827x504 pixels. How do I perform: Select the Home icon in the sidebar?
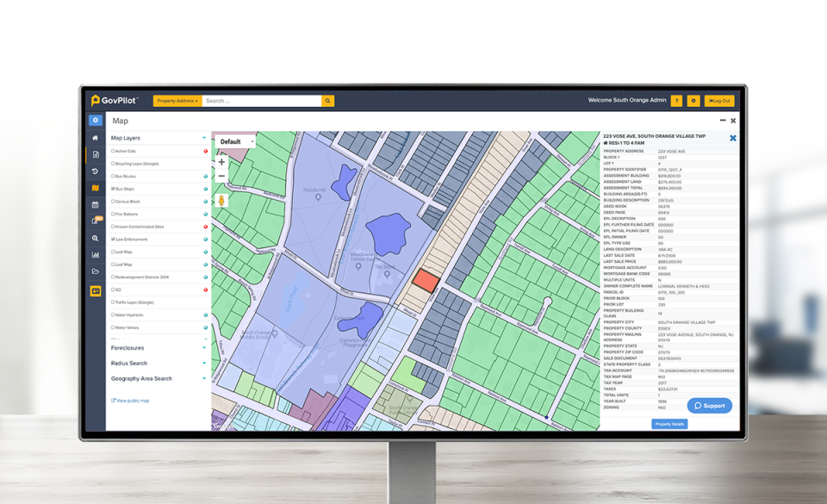(x=95, y=137)
